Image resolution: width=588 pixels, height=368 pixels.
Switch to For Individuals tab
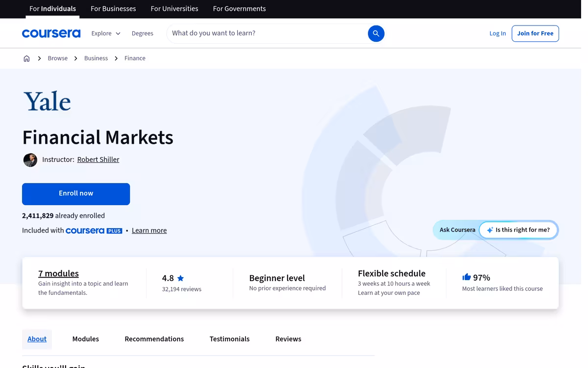point(52,9)
